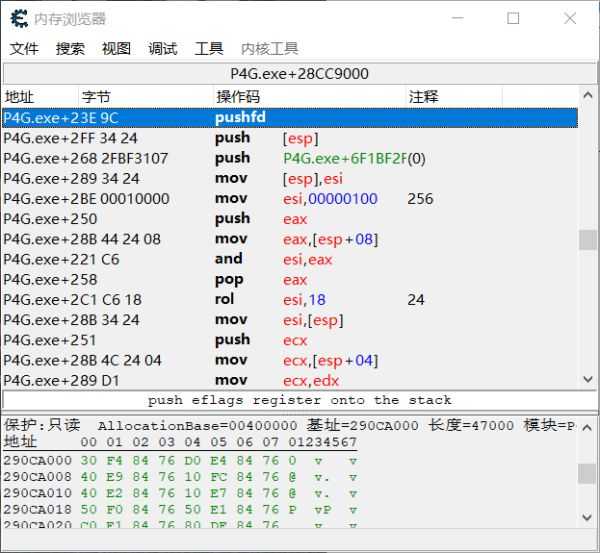The height and width of the screenshot is (553, 600).
Task: Open the 调试 menu
Action: [162, 48]
